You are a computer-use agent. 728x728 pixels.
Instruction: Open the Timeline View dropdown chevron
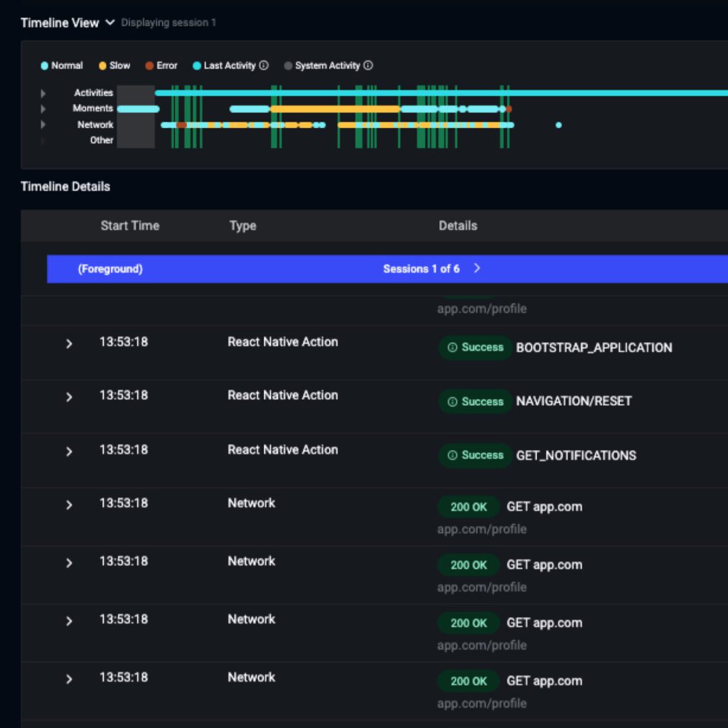coord(110,22)
